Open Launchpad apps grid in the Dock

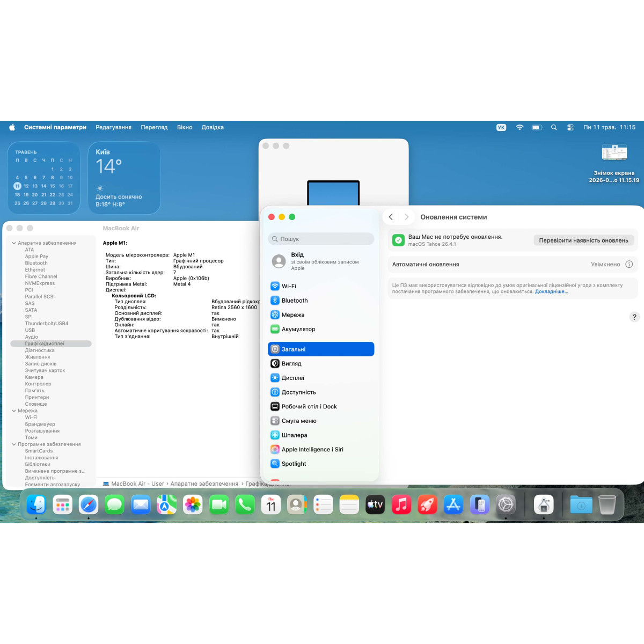tap(63, 504)
